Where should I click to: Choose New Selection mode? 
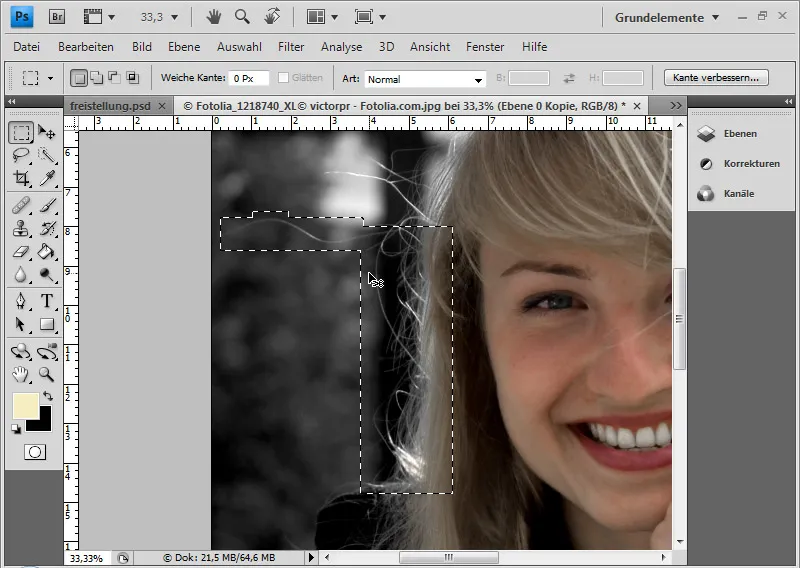click(79, 78)
